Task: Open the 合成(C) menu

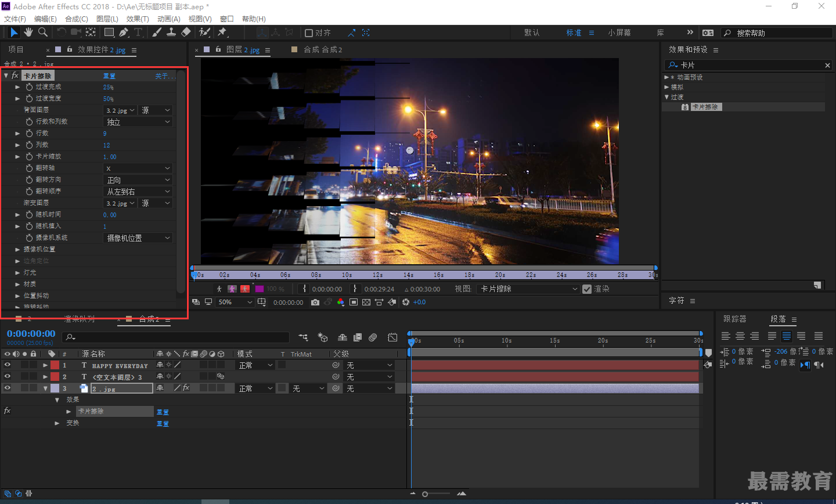Action: coord(77,19)
